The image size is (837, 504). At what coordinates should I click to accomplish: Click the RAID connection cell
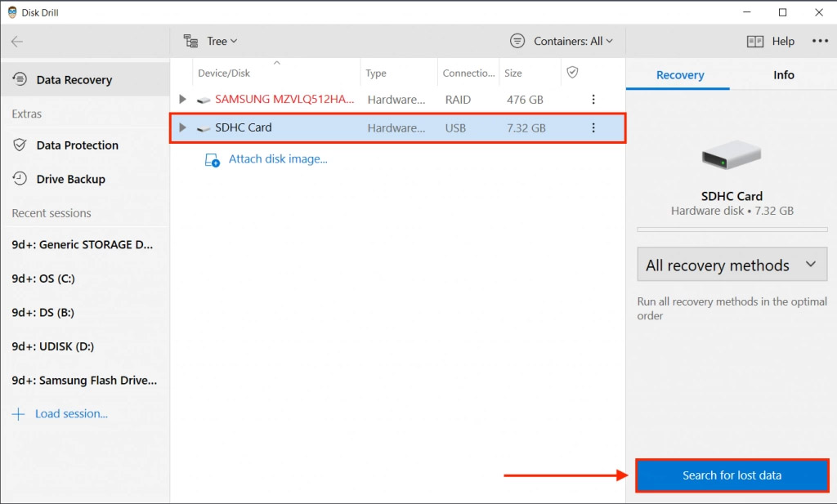[x=458, y=100]
